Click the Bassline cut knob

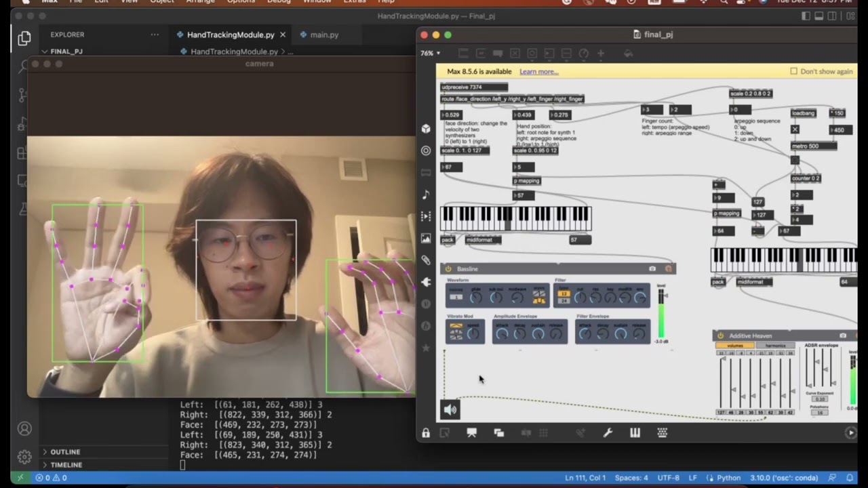click(x=580, y=298)
